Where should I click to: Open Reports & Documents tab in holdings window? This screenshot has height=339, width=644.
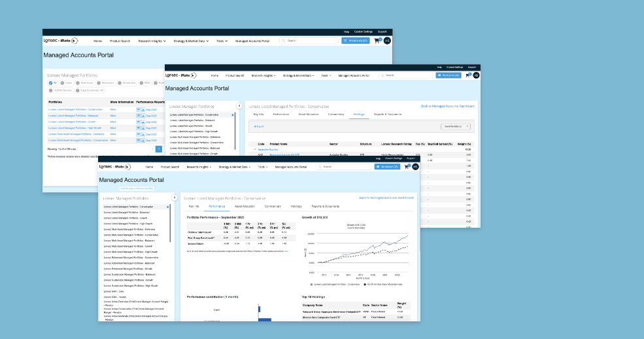(x=388, y=115)
